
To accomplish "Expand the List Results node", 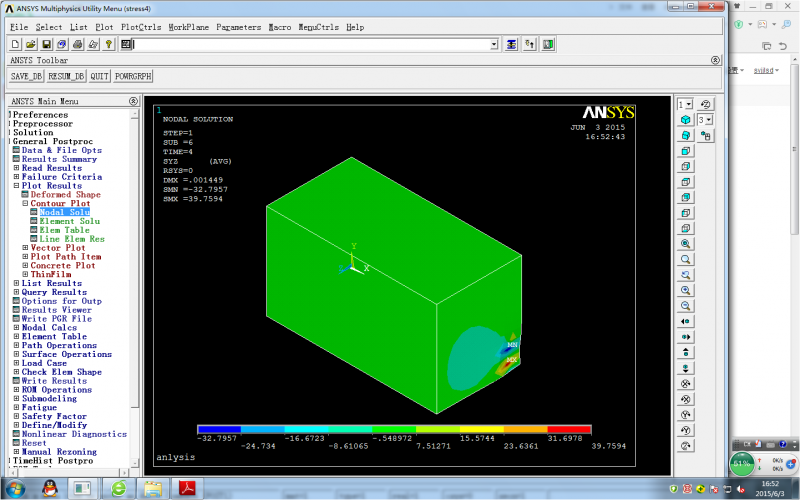I will point(16,283).
